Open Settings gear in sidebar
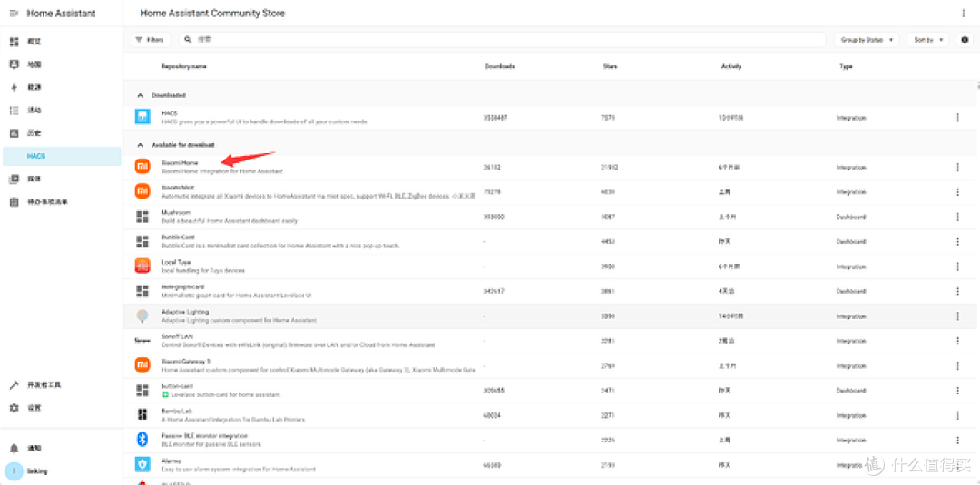Screen dimensions: 980x485 tap(15, 408)
